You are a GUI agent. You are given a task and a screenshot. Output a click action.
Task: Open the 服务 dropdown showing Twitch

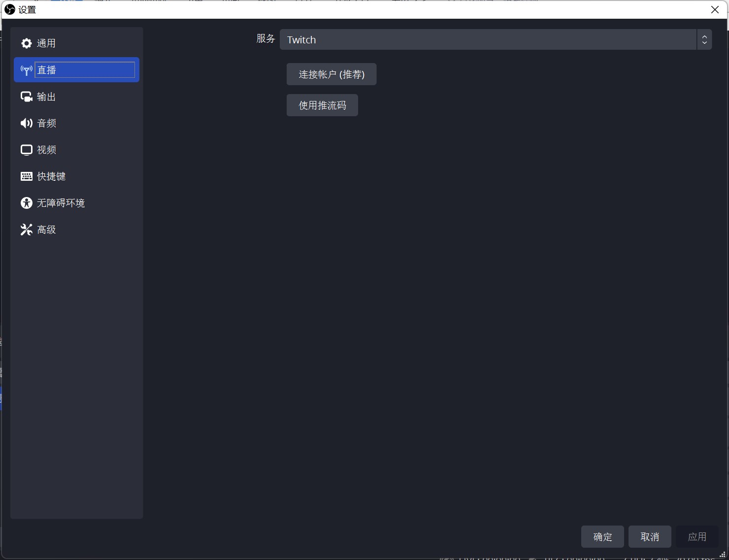click(x=496, y=39)
